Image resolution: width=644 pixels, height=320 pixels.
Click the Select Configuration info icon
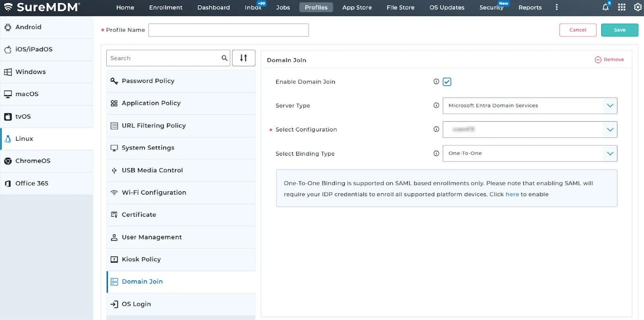click(436, 129)
